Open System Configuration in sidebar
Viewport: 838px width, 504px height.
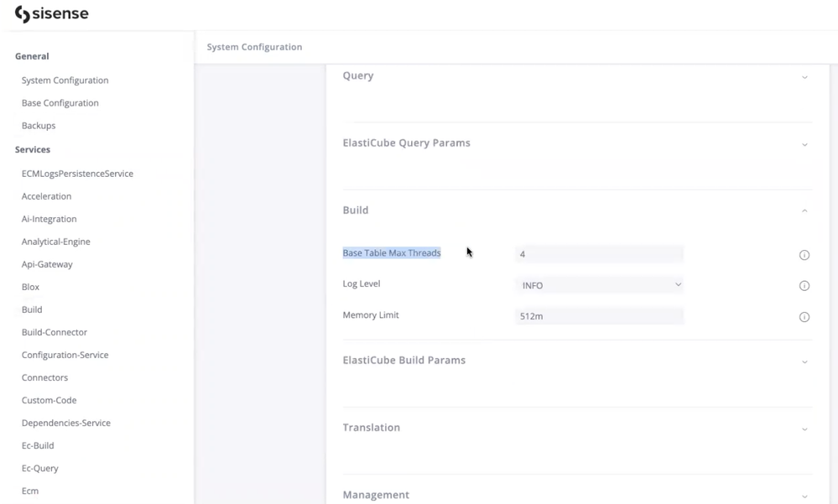click(65, 81)
